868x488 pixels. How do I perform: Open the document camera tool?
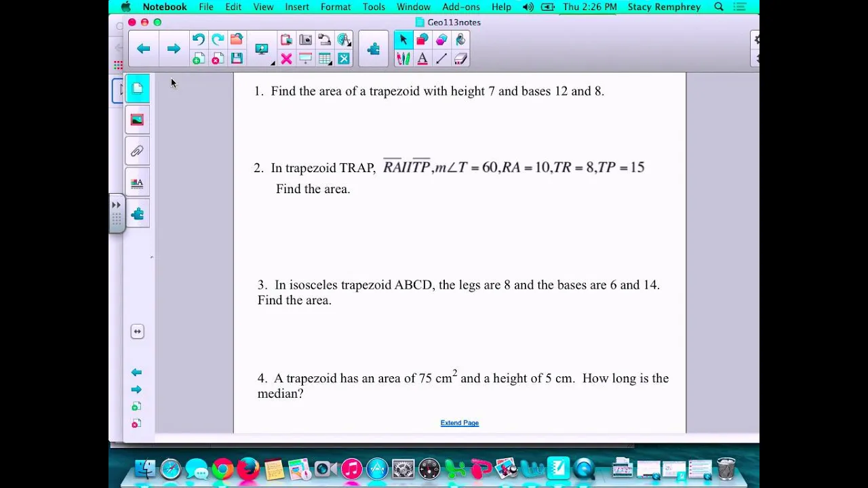pos(325,40)
